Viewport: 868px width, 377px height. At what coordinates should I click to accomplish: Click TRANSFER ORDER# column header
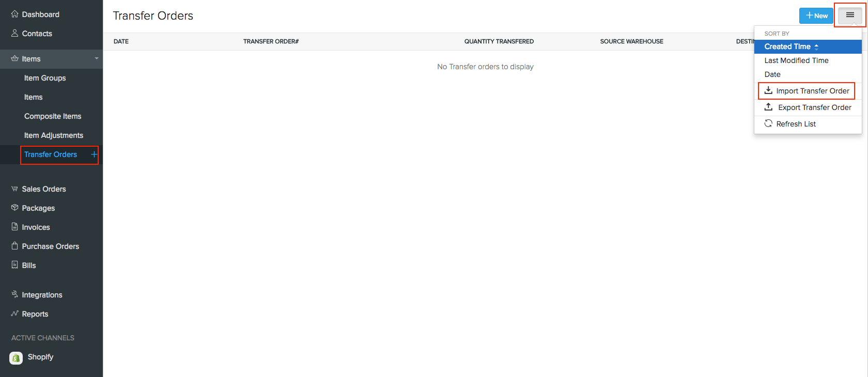coord(271,41)
